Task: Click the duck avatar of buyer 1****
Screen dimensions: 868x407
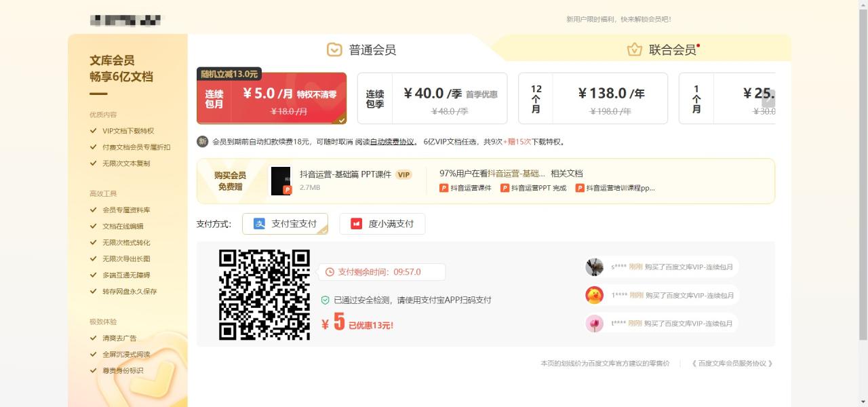Action: (x=595, y=295)
